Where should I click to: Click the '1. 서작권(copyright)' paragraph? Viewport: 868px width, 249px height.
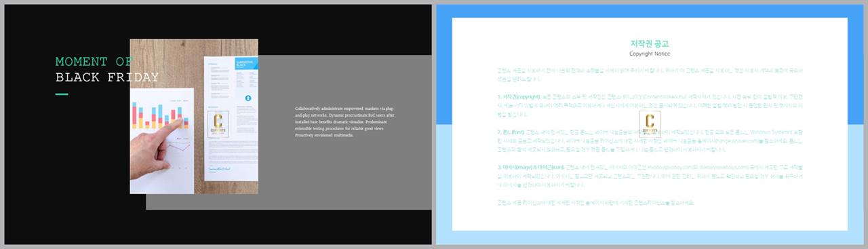[x=650, y=106]
